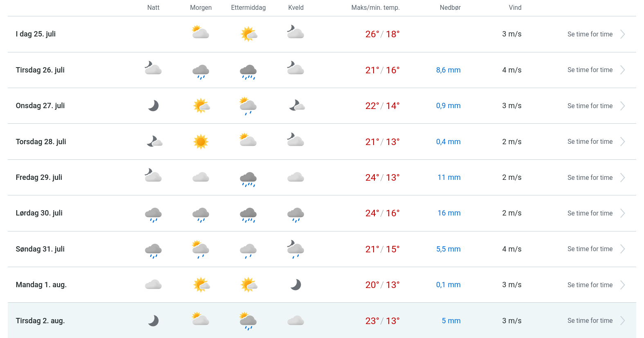Screen dimensions: 644x338
Task: Expand Onsdag 27. juli chevron arrow
Action: point(623,106)
